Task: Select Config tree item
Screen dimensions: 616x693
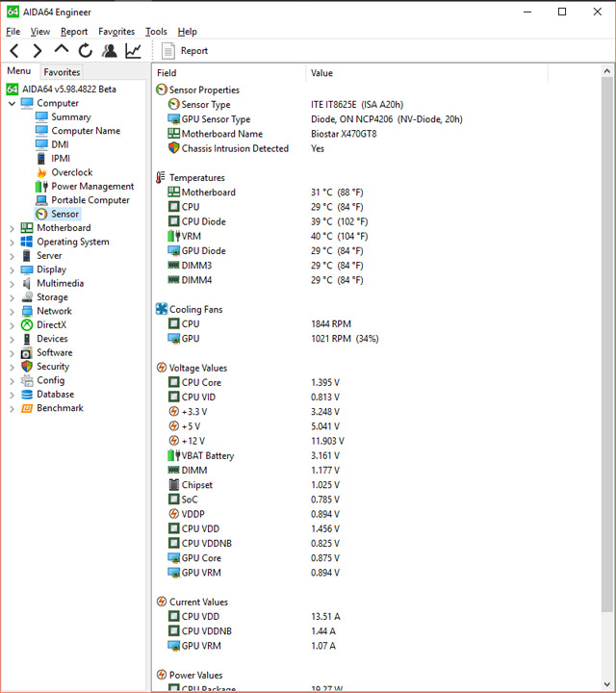Action: tap(50, 380)
